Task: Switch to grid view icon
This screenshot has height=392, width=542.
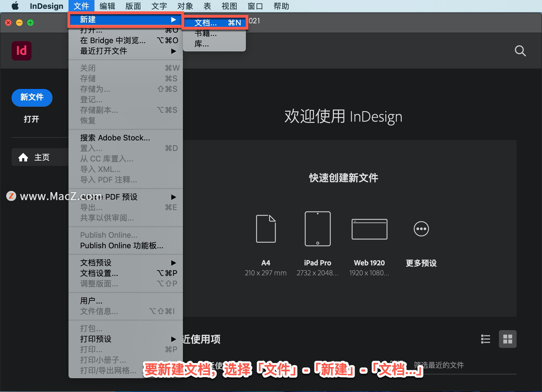Action: tap(508, 339)
